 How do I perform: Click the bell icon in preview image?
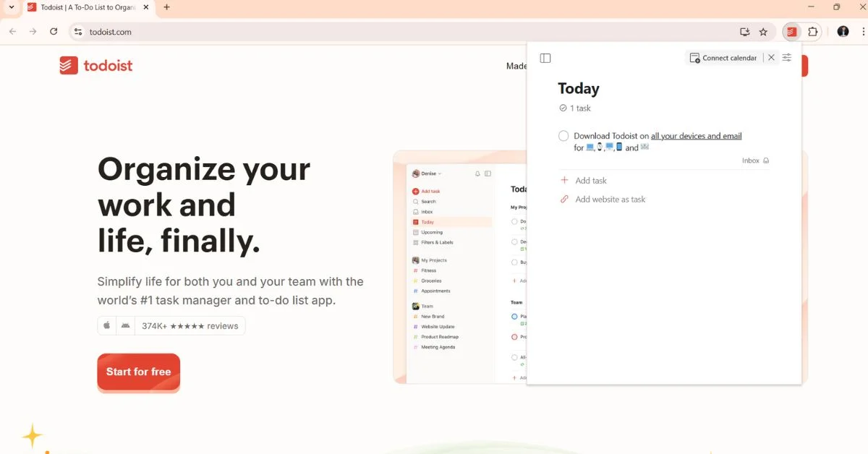pos(477,174)
